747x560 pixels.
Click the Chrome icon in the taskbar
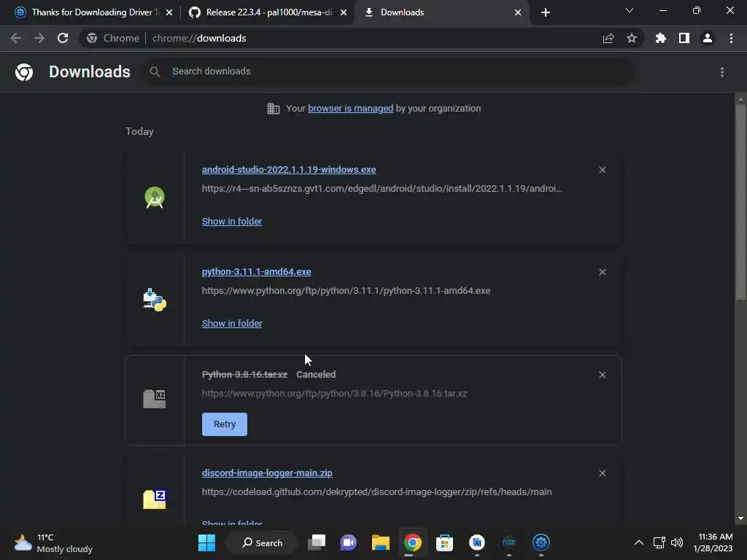click(413, 542)
